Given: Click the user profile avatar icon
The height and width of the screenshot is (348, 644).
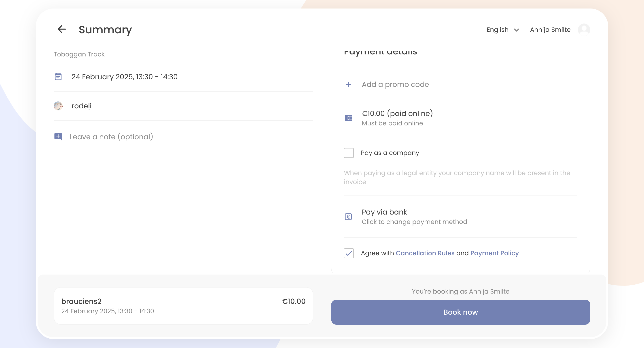Looking at the screenshot, I should click(x=584, y=30).
